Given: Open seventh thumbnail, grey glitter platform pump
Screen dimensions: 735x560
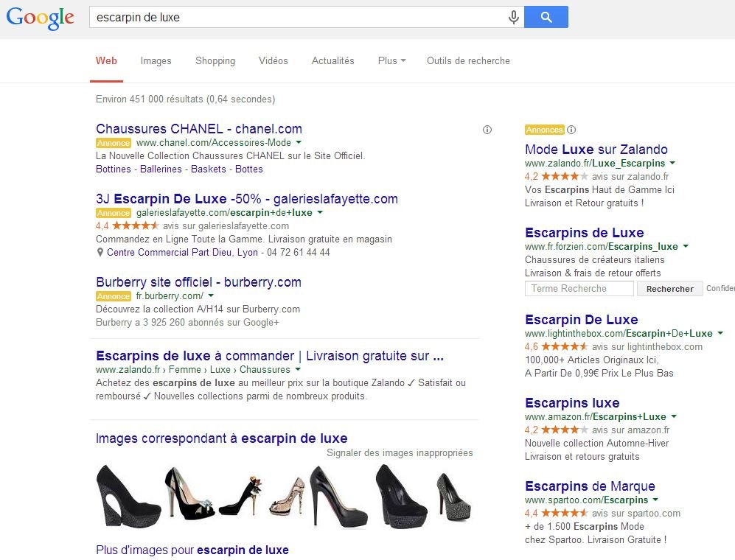Looking at the screenshot, I should click(453, 497).
